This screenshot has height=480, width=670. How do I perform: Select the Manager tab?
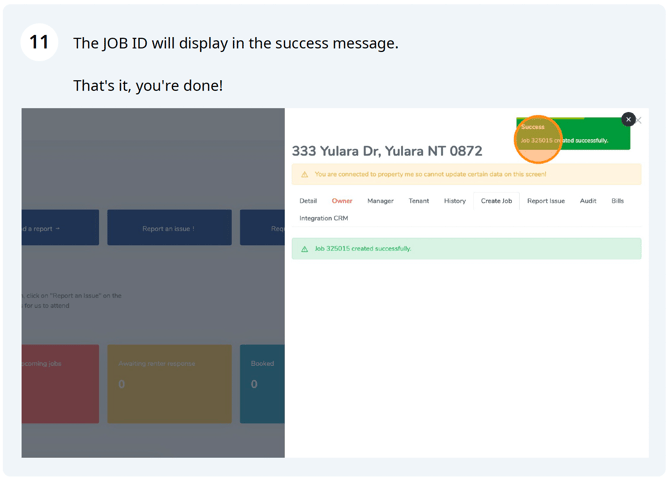(380, 201)
